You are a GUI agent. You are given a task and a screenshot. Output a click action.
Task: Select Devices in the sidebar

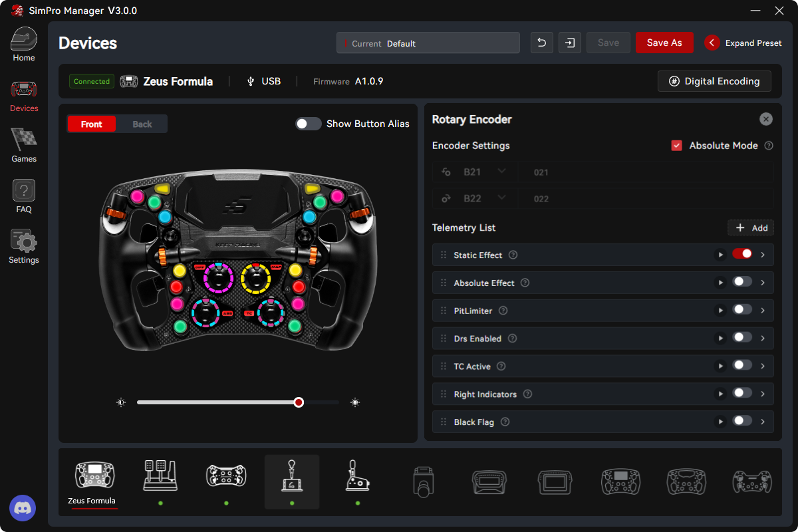(x=24, y=95)
